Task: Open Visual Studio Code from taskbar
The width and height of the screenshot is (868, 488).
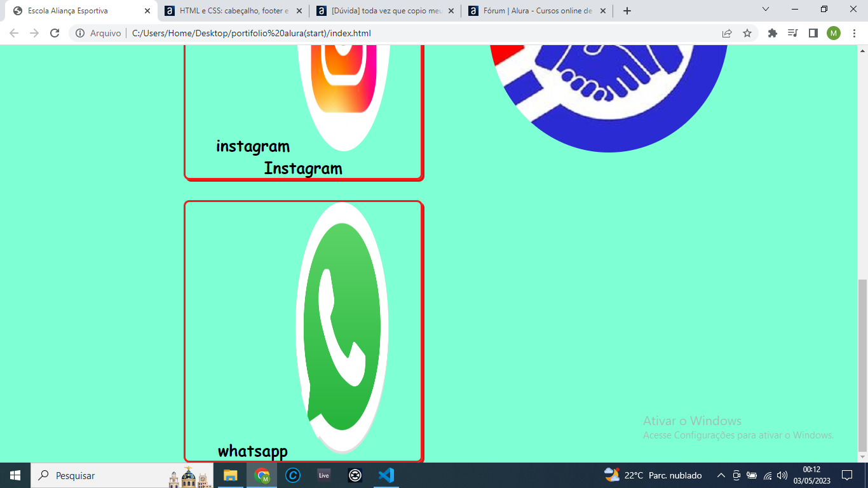Action: [386, 475]
